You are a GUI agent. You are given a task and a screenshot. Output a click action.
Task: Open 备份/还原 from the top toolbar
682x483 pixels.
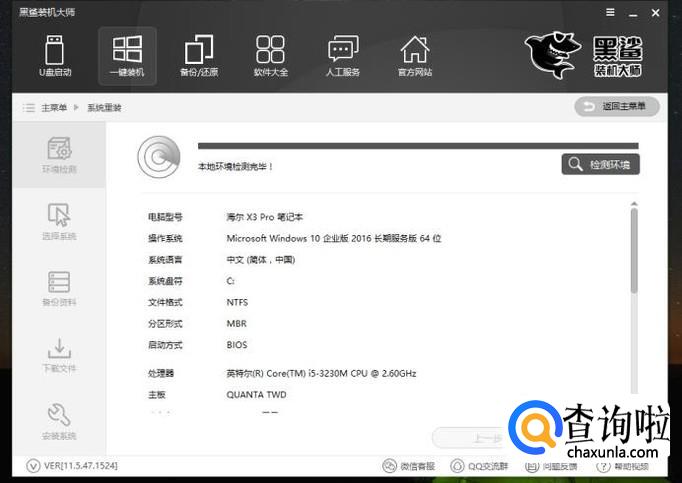point(199,55)
